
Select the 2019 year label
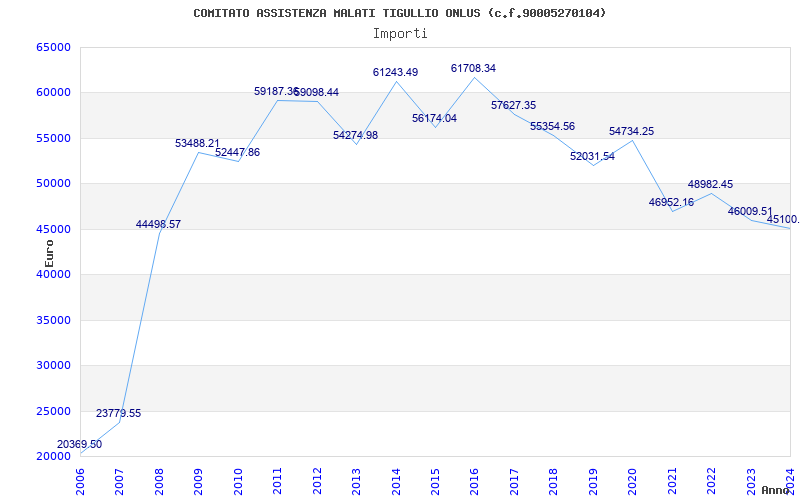[x=593, y=481]
